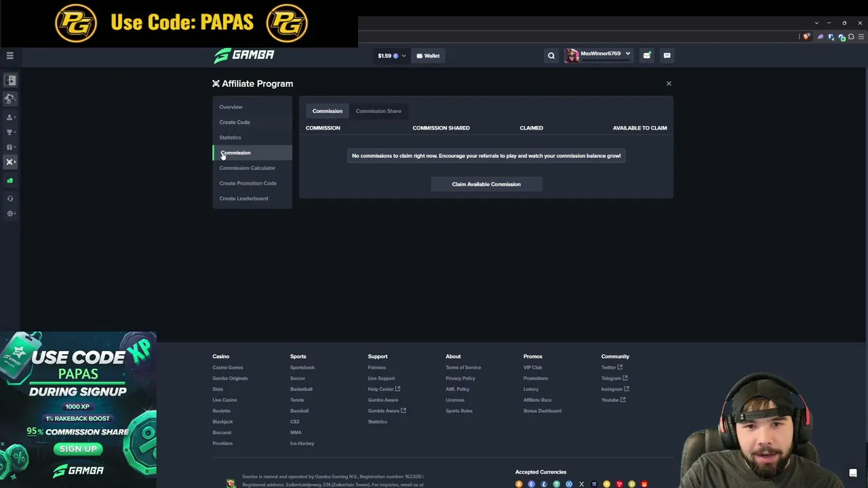Expand the language globe icon in sidebar
This screenshot has width=868, height=488.
(10, 213)
